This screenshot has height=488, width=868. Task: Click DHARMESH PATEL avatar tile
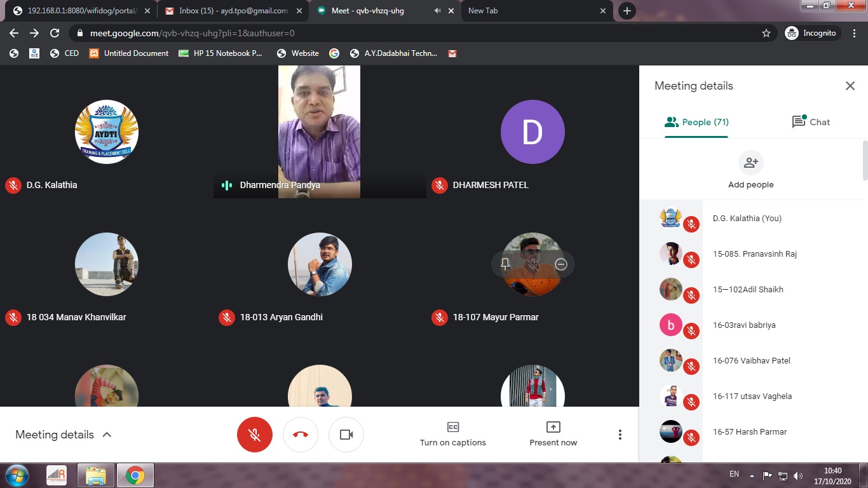(x=532, y=132)
